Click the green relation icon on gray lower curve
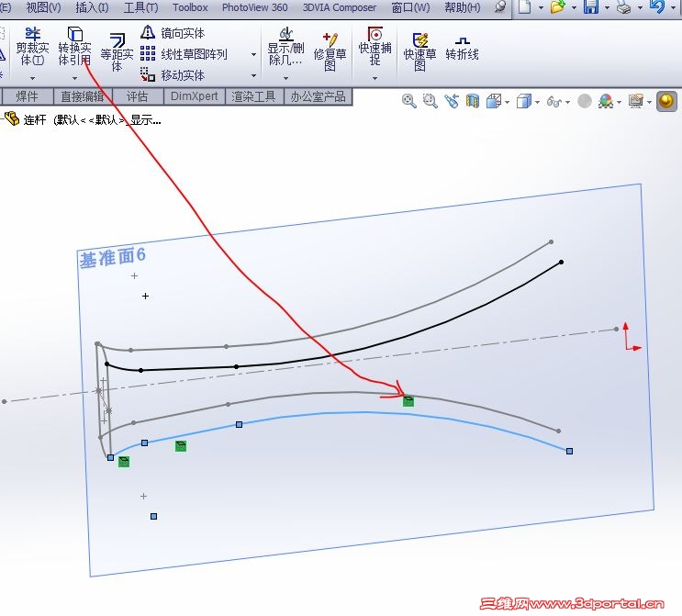The image size is (682, 616). 408,400
